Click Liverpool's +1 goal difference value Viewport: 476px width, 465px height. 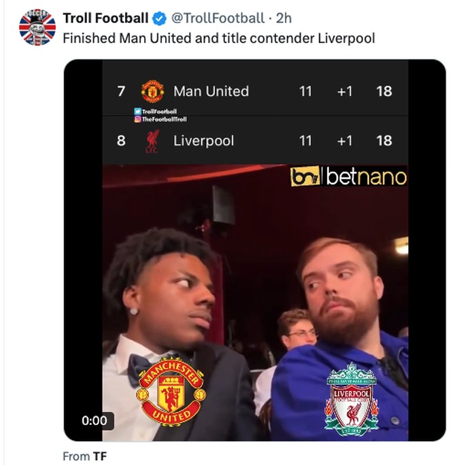[x=345, y=141]
